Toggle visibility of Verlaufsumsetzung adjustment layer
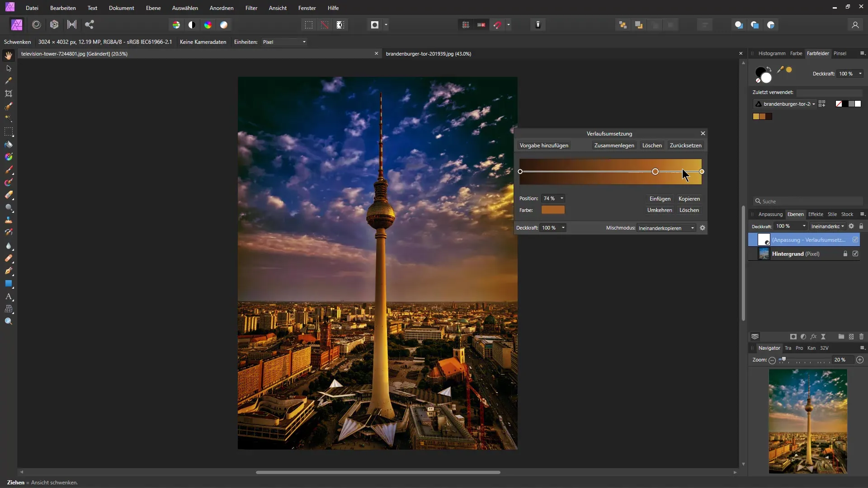The width and height of the screenshot is (868, 488). pyautogui.click(x=855, y=240)
